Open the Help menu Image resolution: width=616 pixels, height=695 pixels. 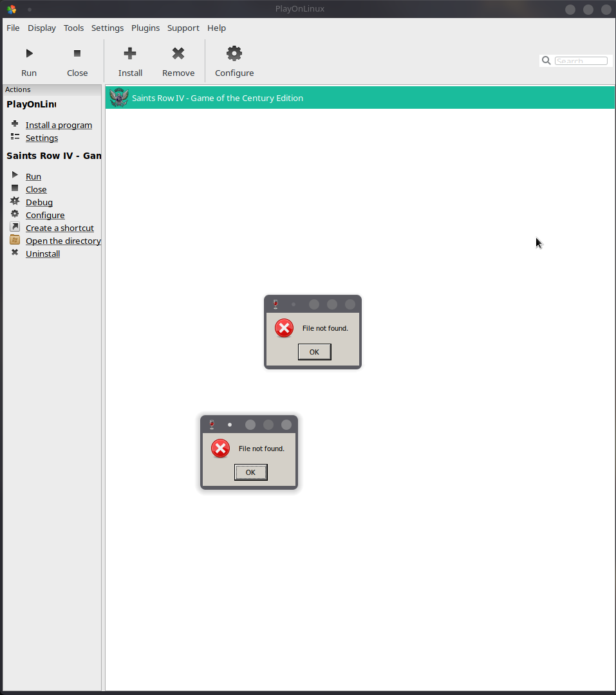pos(216,28)
